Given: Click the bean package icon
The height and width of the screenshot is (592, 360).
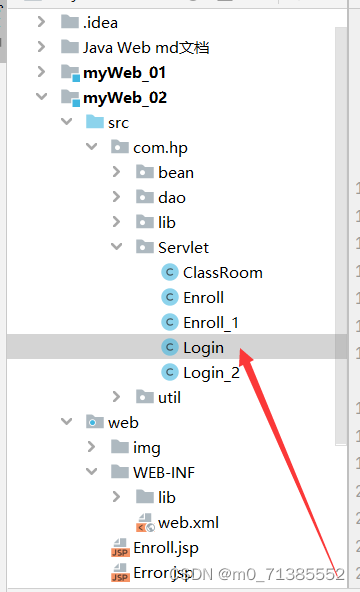Looking at the screenshot, I should pyautogui.click(x=145, y=172).
